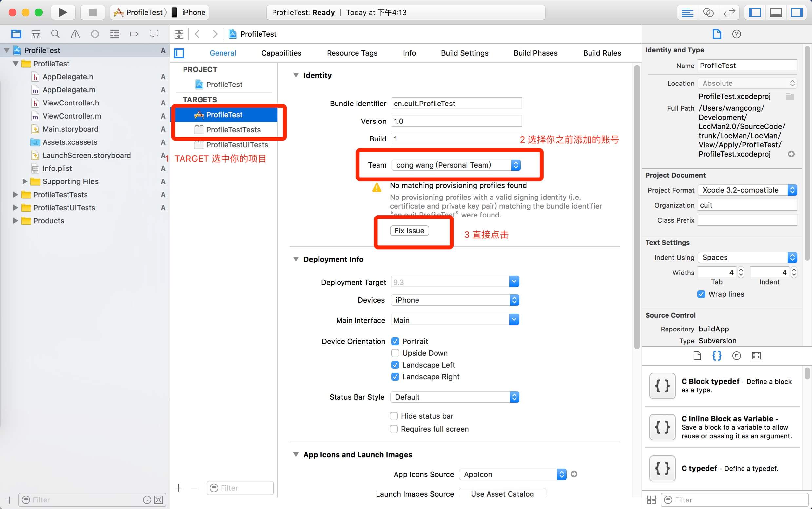Open the Team dropdown
This screenshot has width=812, height=509.
tap(456, 165)
